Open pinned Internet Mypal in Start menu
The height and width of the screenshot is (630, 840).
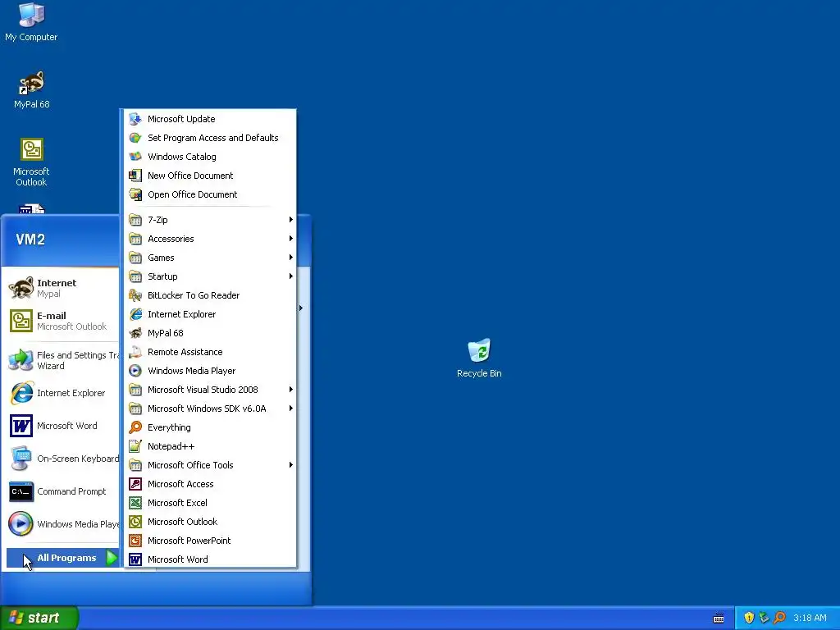point(62,288)
